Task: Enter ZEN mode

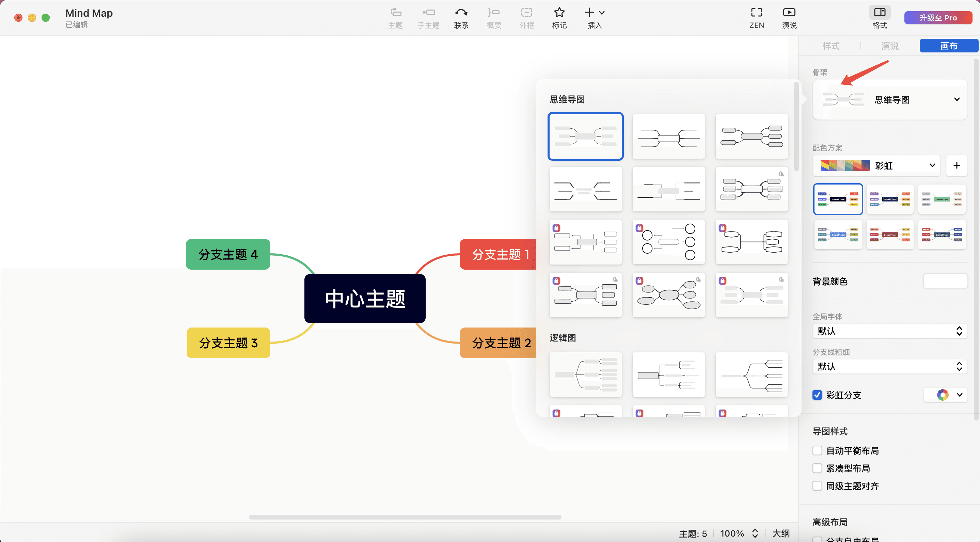Action: tap(757, 17)
